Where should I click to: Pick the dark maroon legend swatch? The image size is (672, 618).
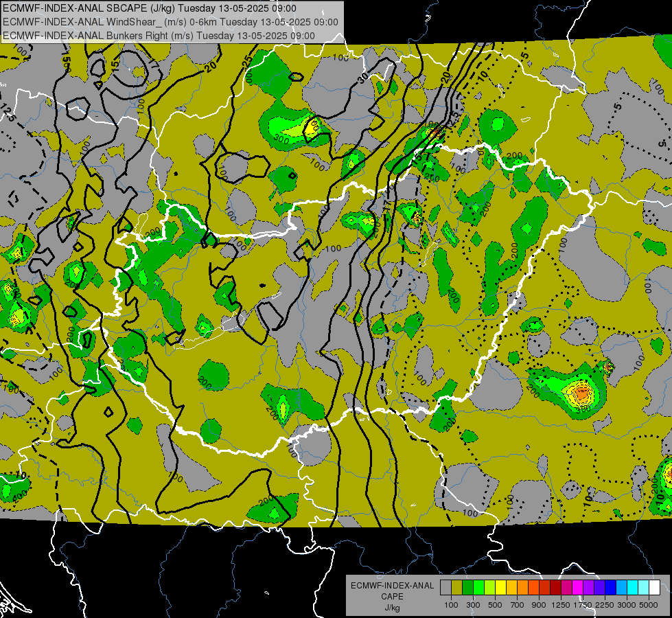coord(556,588)
